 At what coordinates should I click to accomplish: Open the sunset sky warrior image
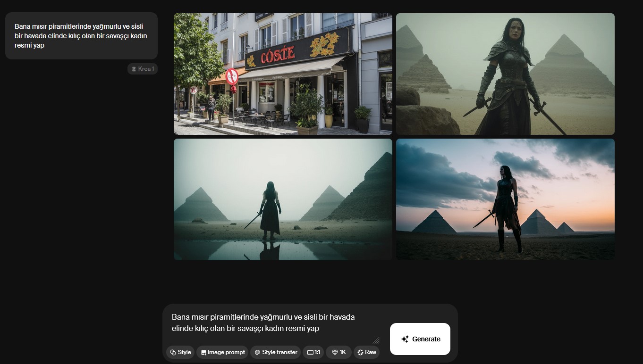505,199
